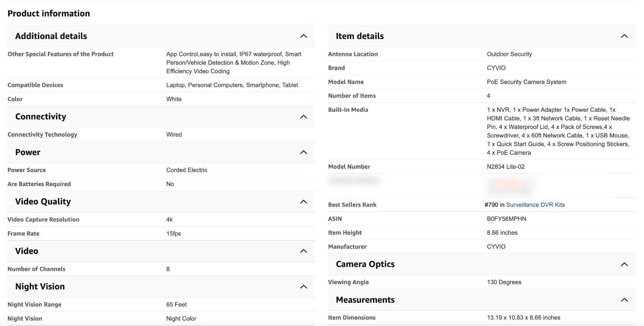Collapse the Camera Optics section chevron
Image resolution: width=644 pixels, height=326 pixels.
(624, 264)
